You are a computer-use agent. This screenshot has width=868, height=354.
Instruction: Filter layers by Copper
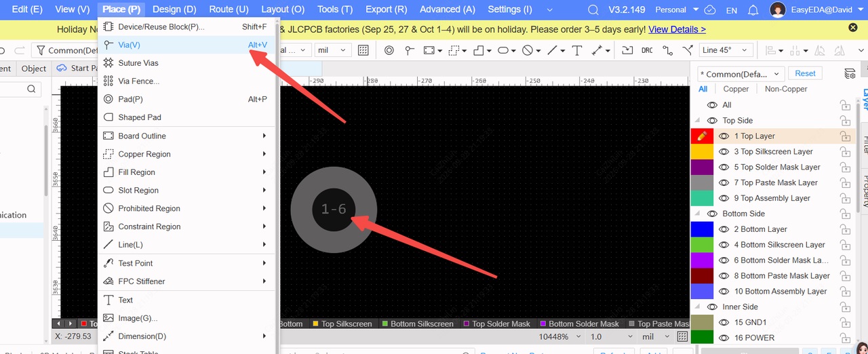[x=736, y=89]
